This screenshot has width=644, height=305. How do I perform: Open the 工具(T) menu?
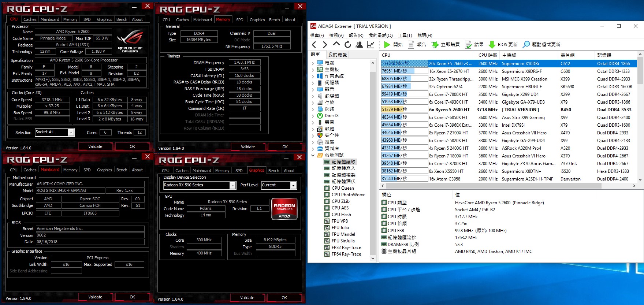point(405,36)
